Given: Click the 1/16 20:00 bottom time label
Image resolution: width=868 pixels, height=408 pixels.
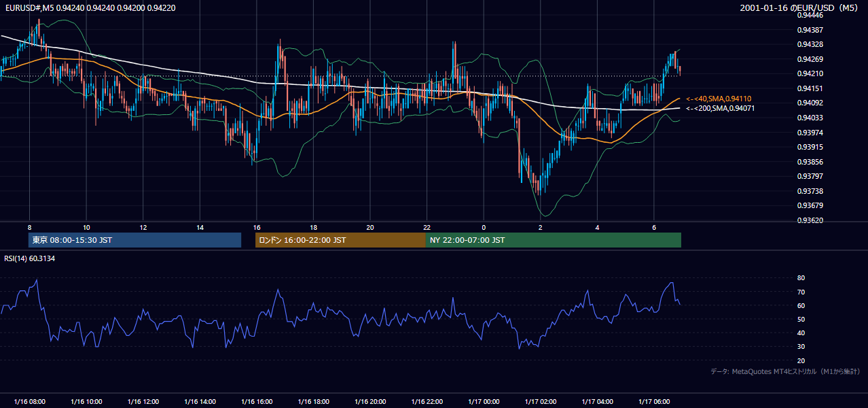Looking at the screenshot, I should [370, 402].
